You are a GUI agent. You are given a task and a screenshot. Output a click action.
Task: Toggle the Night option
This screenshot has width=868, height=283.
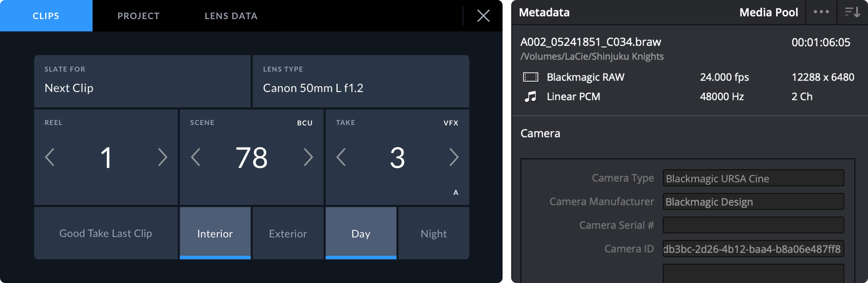coord(434,233)
